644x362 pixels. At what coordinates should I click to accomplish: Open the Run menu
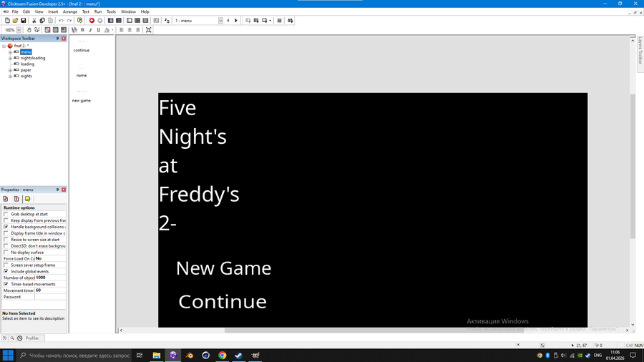(98, 12)
